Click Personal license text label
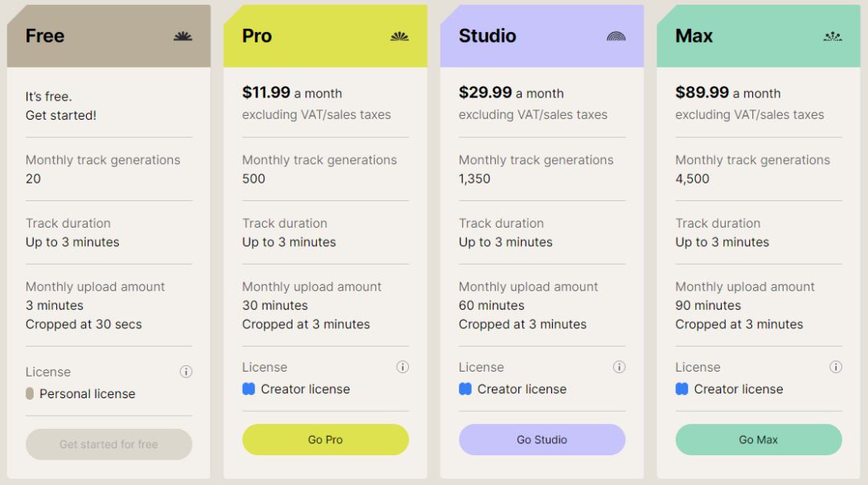Viewport: 868px width, 485px height. (x=87, y=394)
